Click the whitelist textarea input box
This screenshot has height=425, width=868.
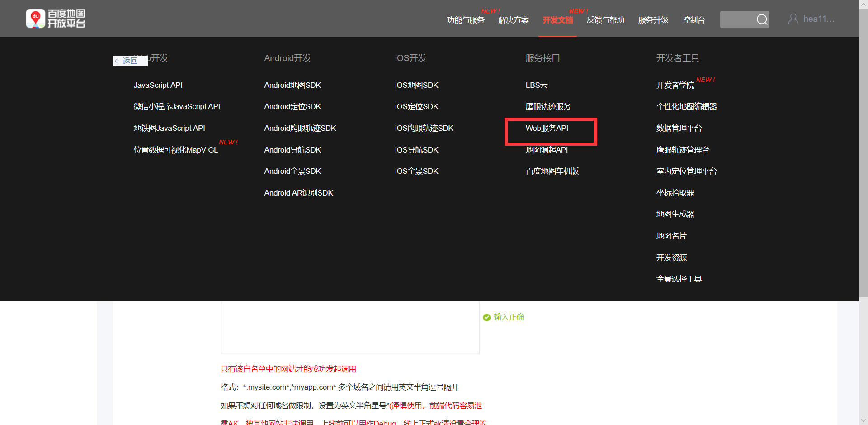[x=350, y=328]
